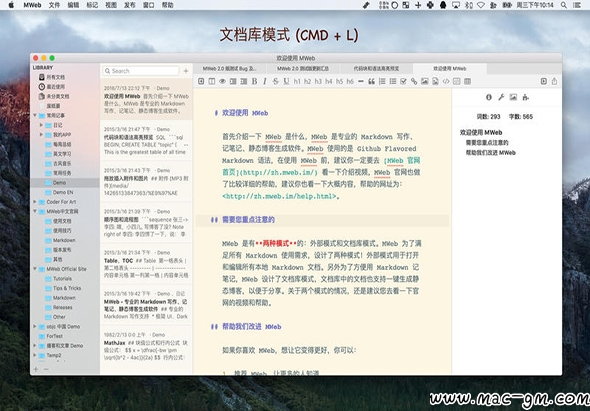
Task: Insert h5 heading from toolbar
Action: coord(339,81)
